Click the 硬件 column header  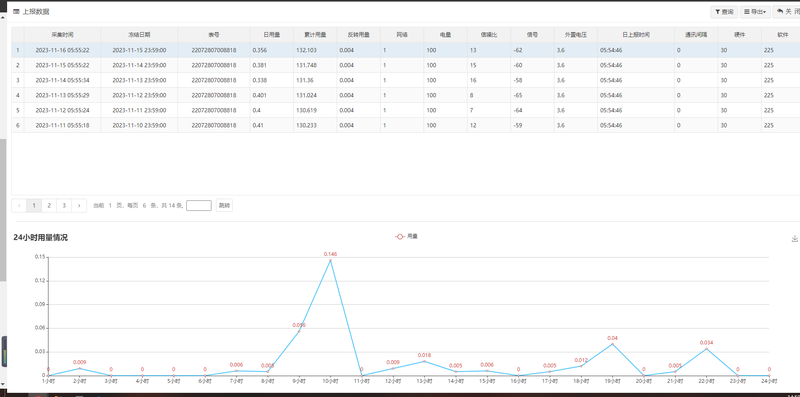tap(739, 35)
